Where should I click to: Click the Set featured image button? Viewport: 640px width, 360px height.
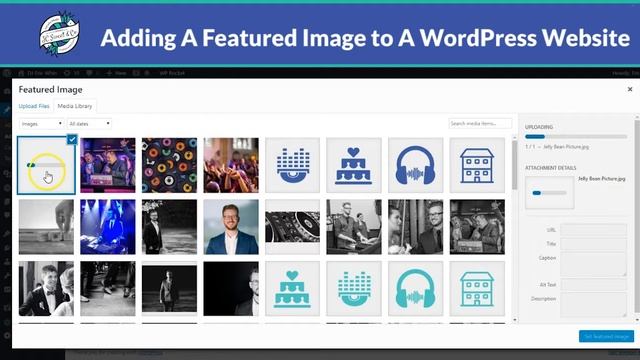point(606,336)
